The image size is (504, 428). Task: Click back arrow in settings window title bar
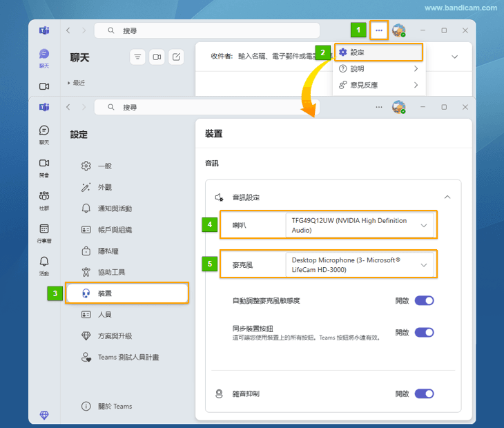click(68, 107)
